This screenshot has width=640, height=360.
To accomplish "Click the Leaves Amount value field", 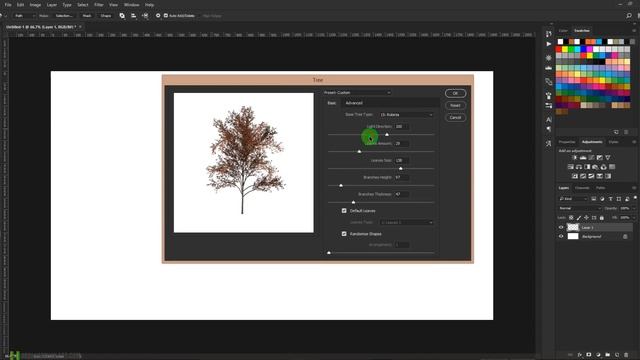I will [401, 143].
